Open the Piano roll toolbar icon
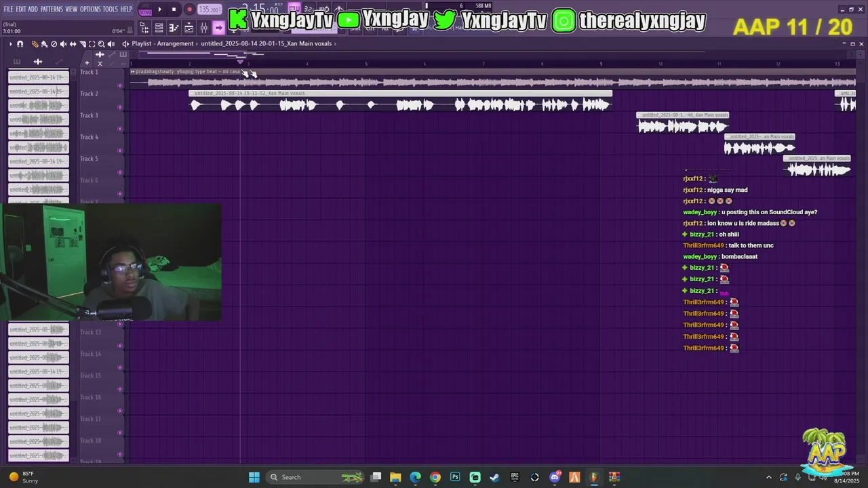Viewport: 868px width, 488px height. (174, 28)
